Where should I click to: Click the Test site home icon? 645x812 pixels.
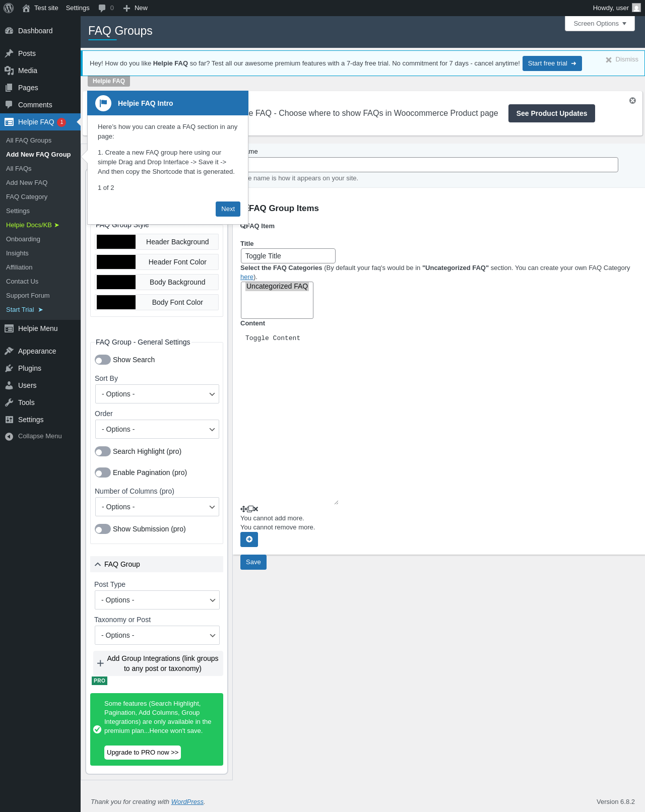click(x=26, y=8)
